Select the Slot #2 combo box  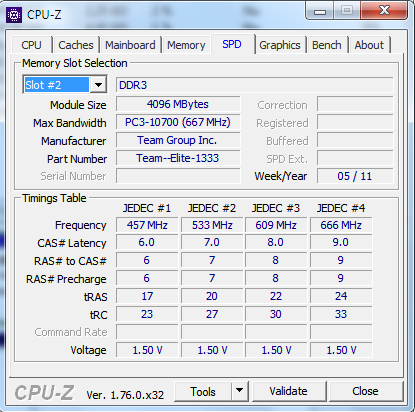click(x=65, y=85)
